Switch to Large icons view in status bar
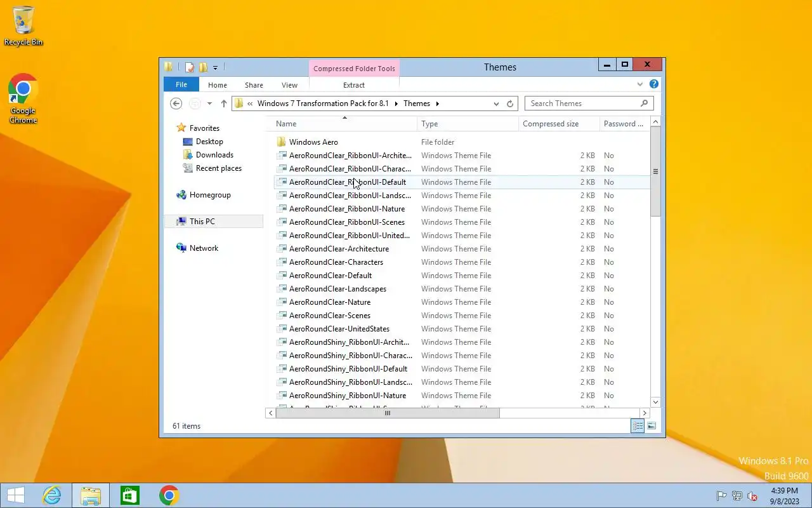The image size is (812, 508). coord(652,426)
